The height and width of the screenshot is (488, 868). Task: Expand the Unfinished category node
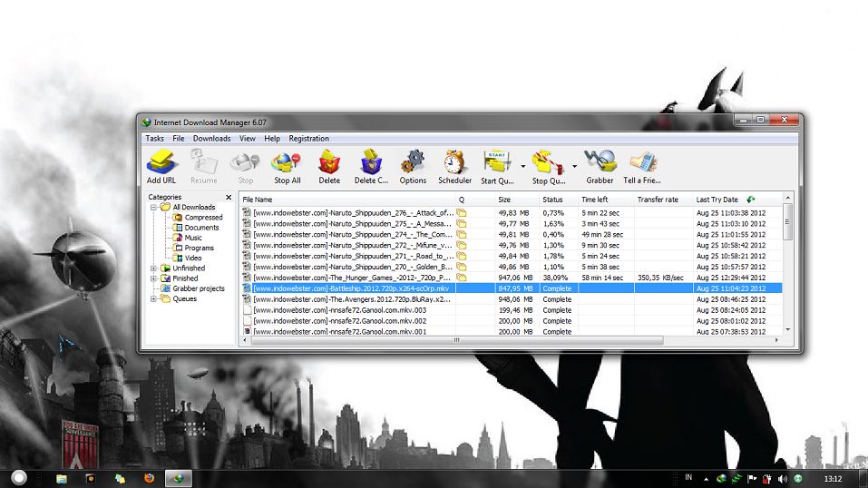(153, 268)
